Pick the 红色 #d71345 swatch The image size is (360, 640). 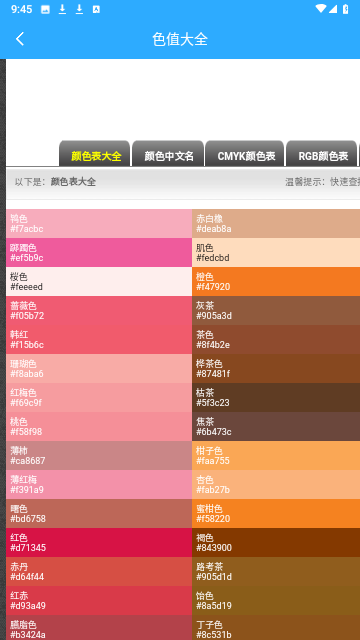point(99,542)
